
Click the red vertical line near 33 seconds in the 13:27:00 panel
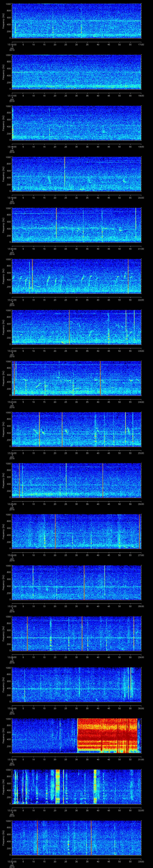point(84,583)
